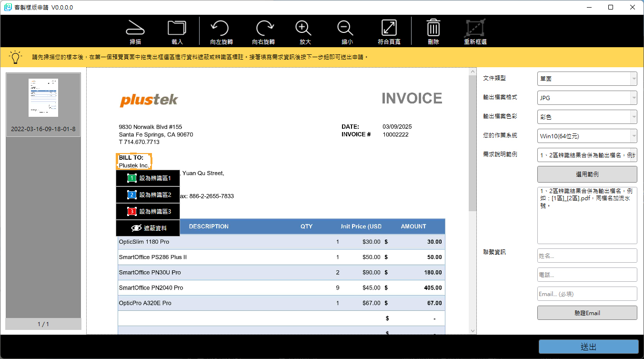Click the DESCRIPTION column header
The width and height of the screenshot is (644, 359).
(x=209, y=226)
